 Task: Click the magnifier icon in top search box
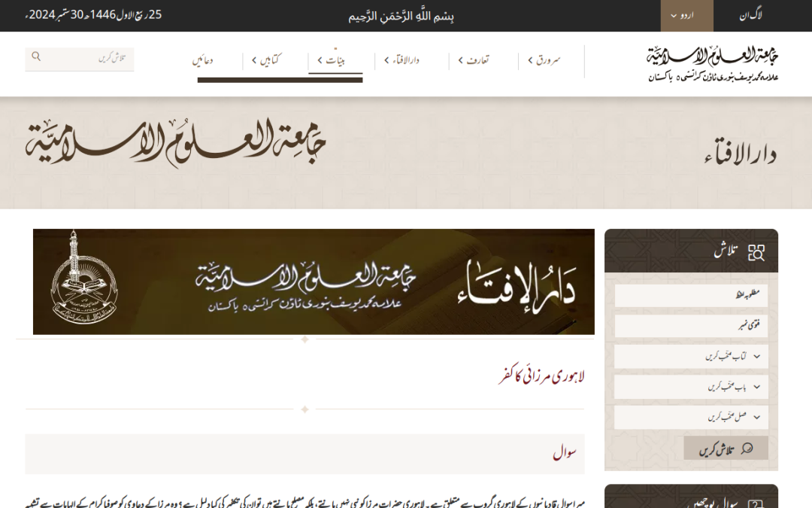click(36, 56)
